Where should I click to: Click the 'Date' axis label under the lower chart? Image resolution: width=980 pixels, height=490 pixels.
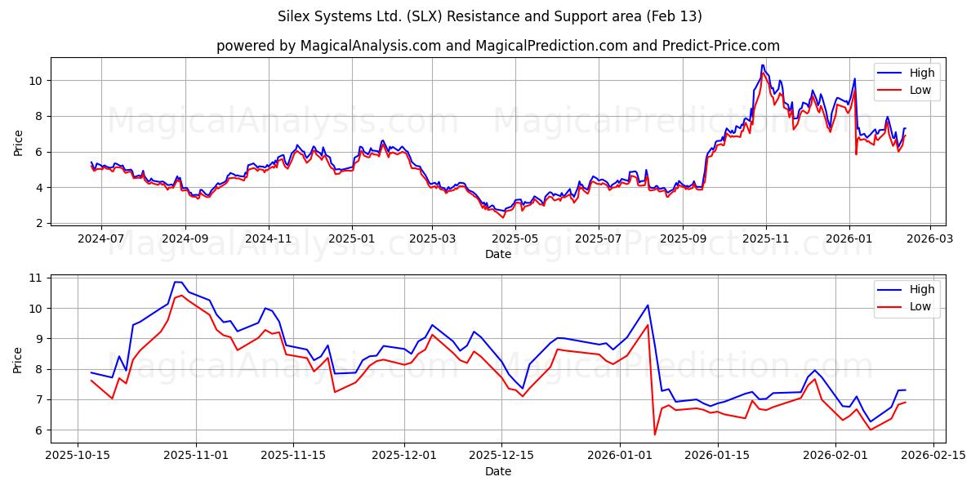498,471
